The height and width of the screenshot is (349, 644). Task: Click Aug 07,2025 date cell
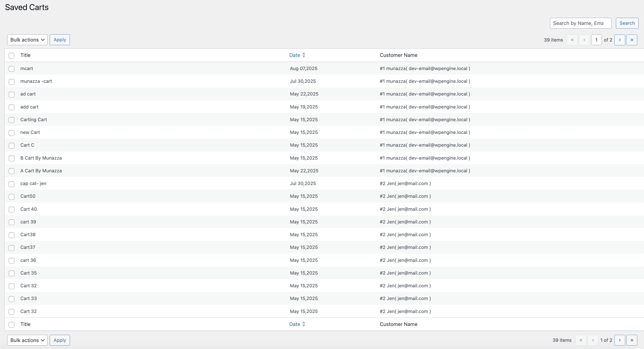pos(303,68)
